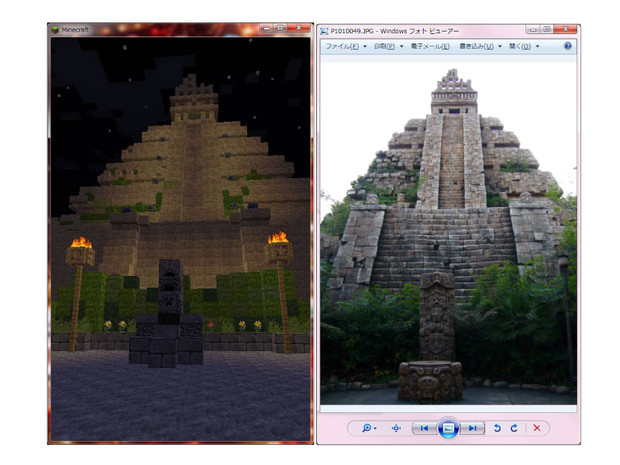Click inside the Minecraft game view
620x465 pixels.
[181, 238]
